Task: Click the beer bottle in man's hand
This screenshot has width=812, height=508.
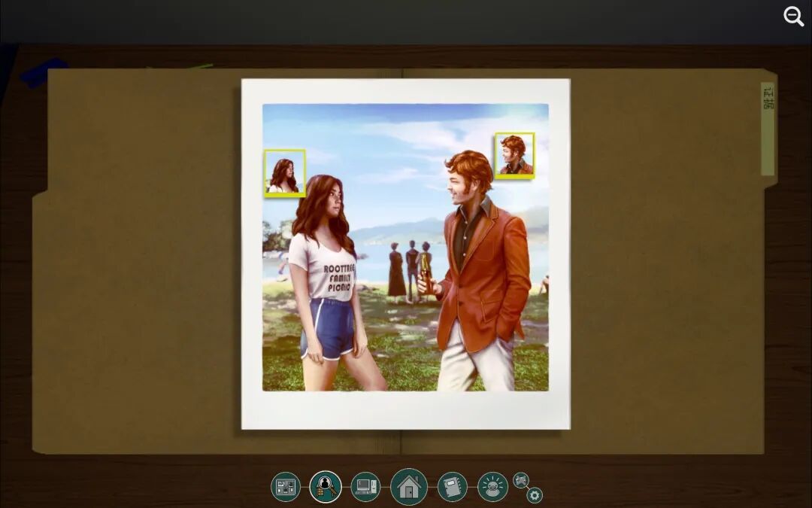Action: click(x=425, y=273)
